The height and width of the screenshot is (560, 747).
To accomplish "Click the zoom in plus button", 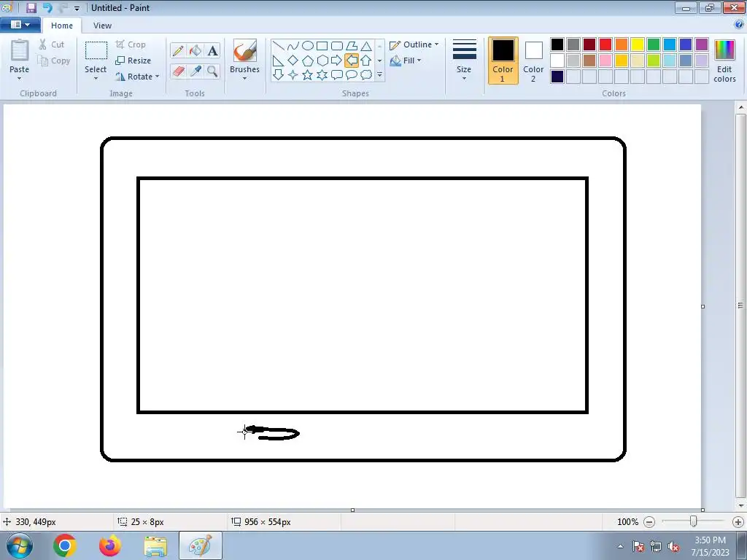I will [738, 522].
